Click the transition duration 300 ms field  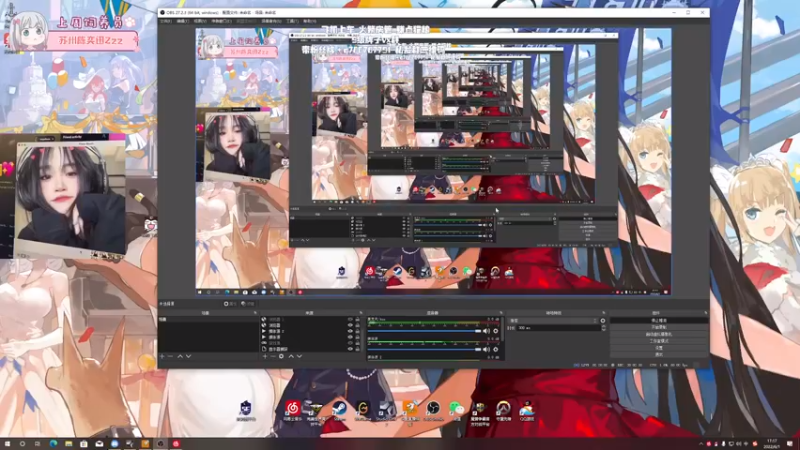point(558,328)
